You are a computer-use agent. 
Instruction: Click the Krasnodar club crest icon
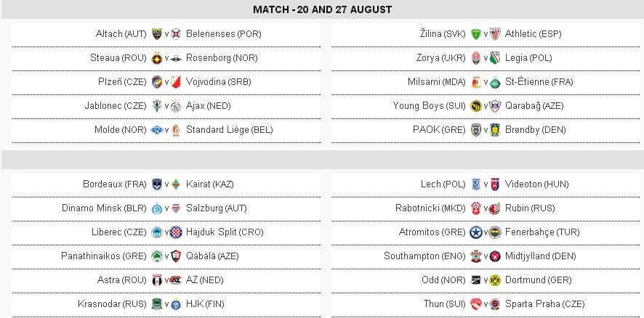click(156, 304)
